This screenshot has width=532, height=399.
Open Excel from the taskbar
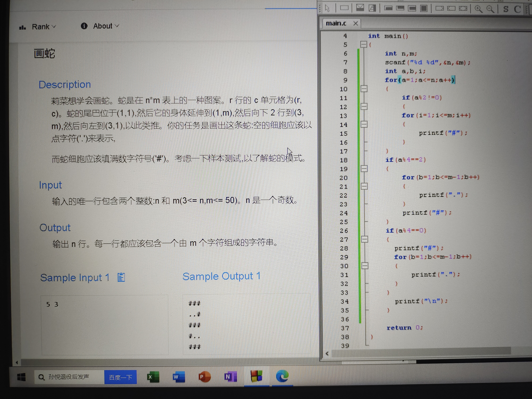pos(153,377)
